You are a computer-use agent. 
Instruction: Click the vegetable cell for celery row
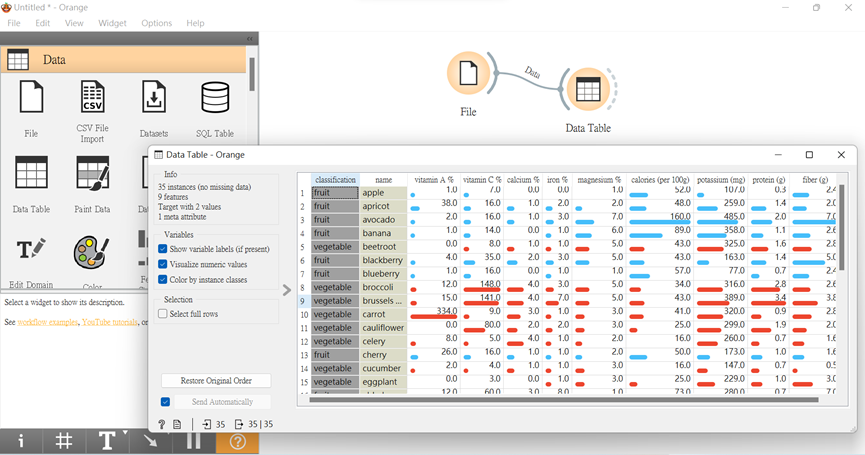335,341
